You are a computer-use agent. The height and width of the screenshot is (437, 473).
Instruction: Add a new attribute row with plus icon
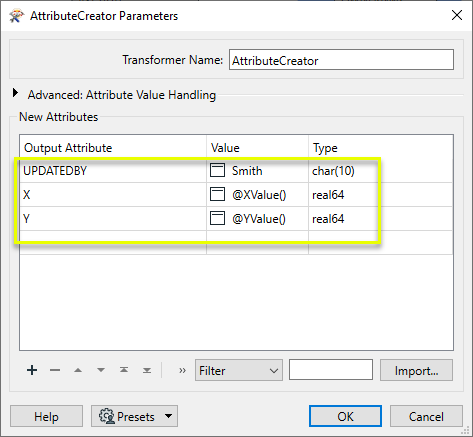[x=32, y=370]
